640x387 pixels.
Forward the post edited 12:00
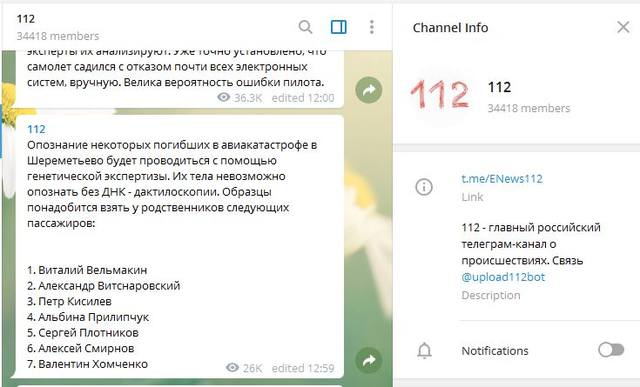(369, 90)
